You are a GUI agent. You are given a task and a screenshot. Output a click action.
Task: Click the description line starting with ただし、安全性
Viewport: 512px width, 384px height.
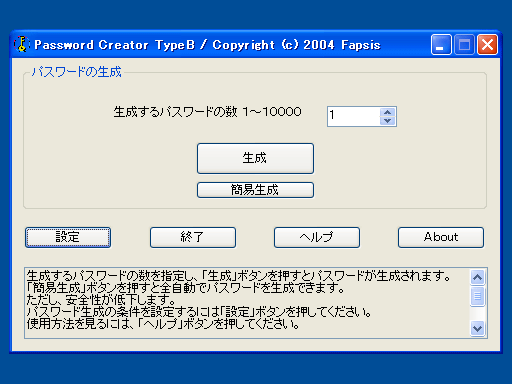coord(101,300)
